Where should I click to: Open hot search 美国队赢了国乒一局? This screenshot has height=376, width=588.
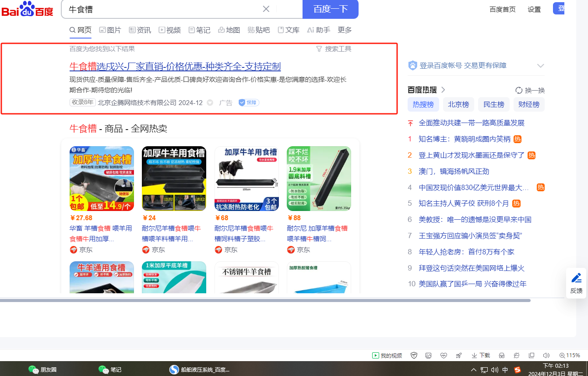pos(472,284)
